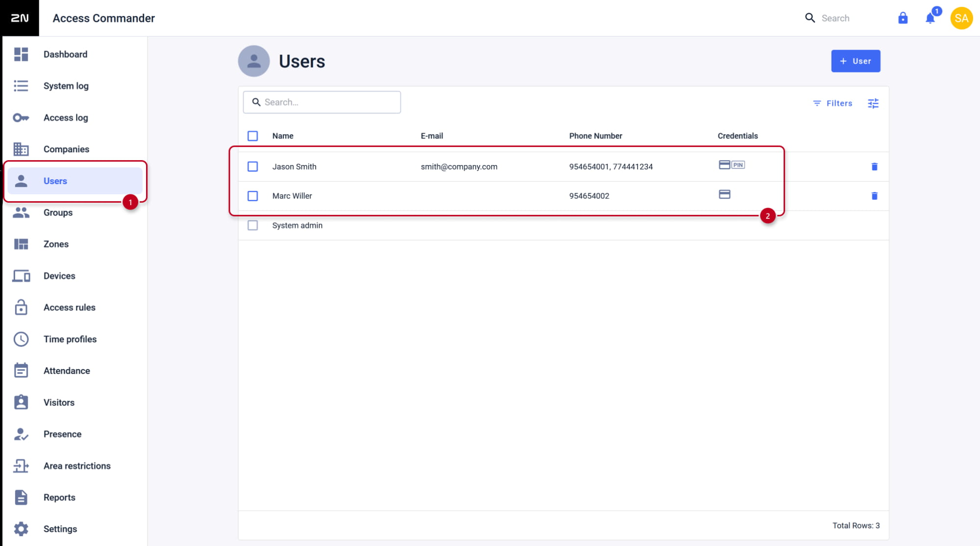
Task: Open Marc Willer user name
Action: coord(292,196)
